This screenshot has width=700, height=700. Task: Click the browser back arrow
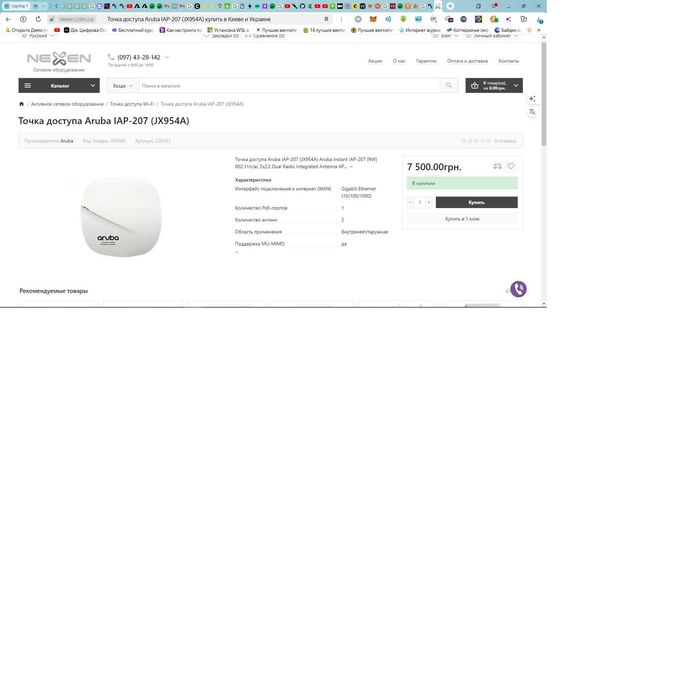[8, 19]
